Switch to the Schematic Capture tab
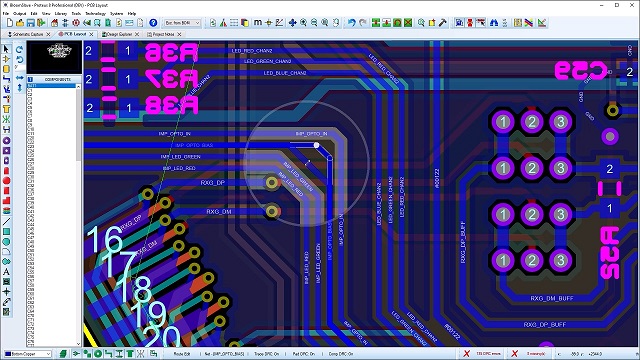 pos(28,34)
